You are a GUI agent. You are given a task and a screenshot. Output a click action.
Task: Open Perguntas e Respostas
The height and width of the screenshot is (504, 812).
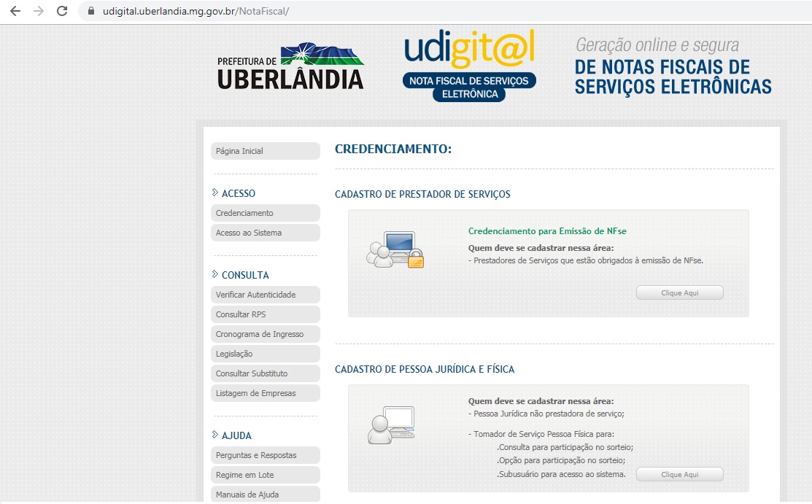[265, 455]
